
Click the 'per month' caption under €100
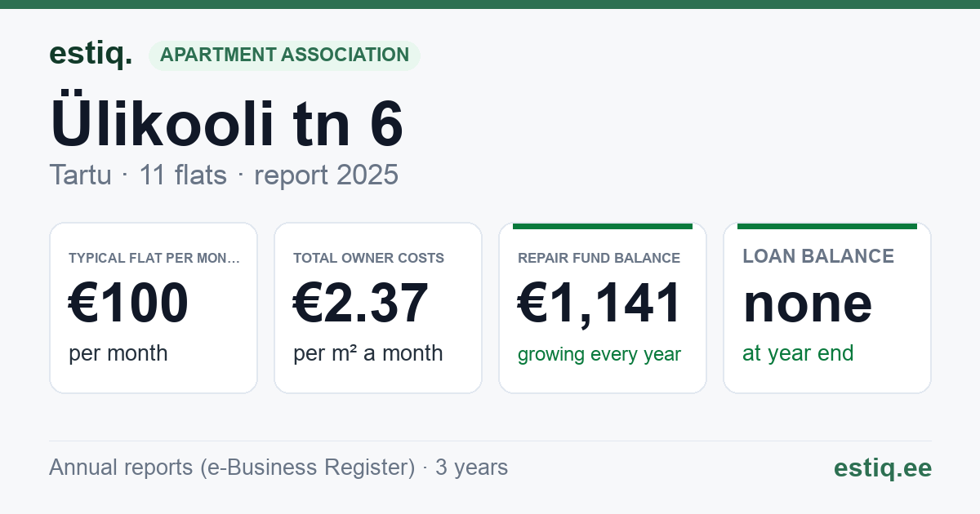(x=118, y=353)
